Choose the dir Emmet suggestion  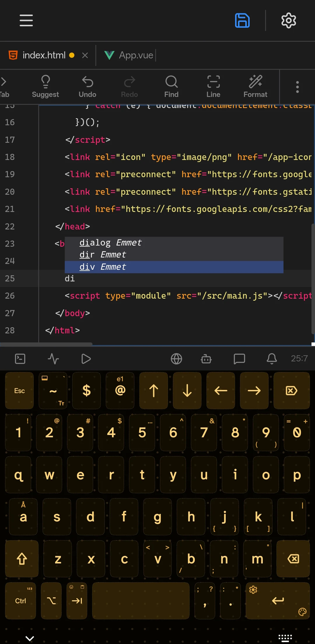click(174, 255)
